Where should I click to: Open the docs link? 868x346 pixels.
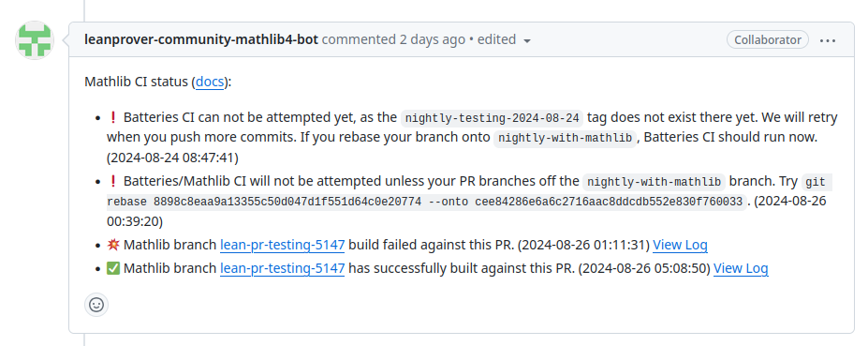coord(210,83)
